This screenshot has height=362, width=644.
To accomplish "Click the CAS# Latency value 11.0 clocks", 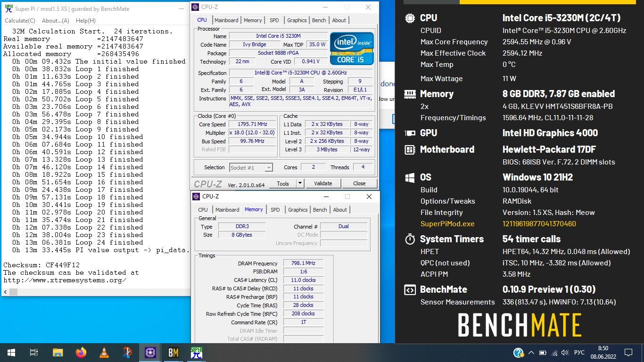I will (303, 280).
